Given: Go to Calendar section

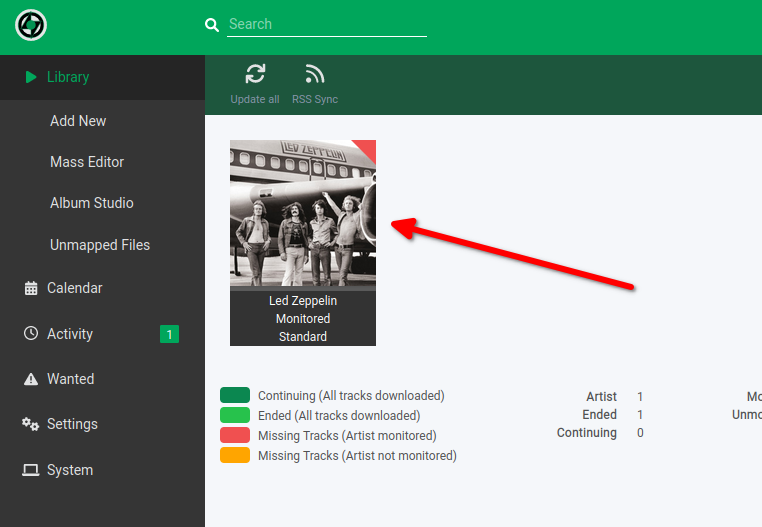Looking at the screenshot, I should (x=74, y=288).
